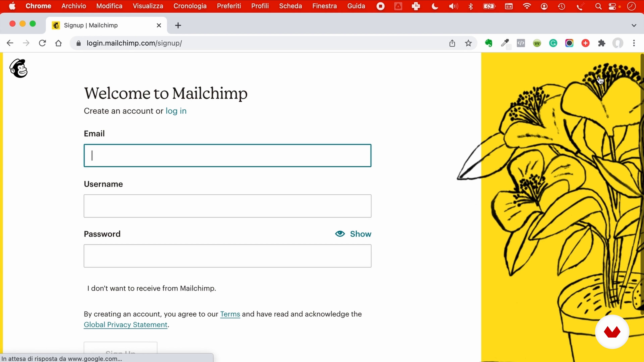Open the Evernote extension
The height and width of the screenshot is (362, 644).
[x=489, y=43]
